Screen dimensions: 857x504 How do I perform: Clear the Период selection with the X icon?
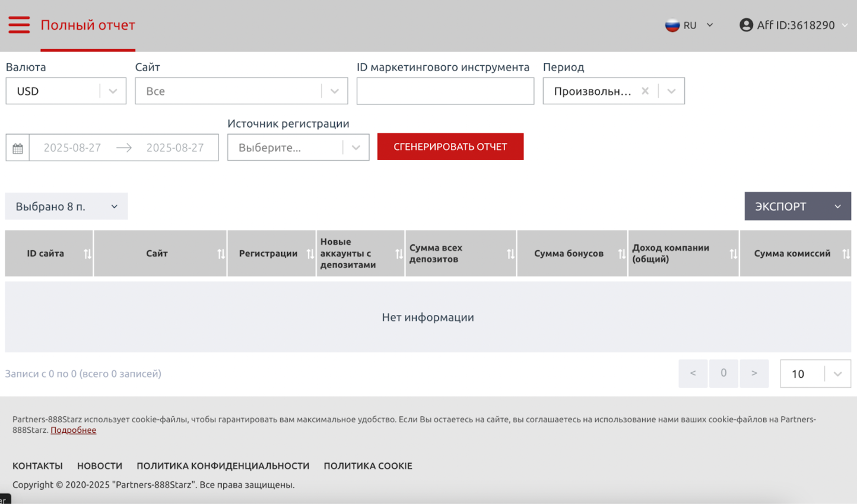pos(645,91)
